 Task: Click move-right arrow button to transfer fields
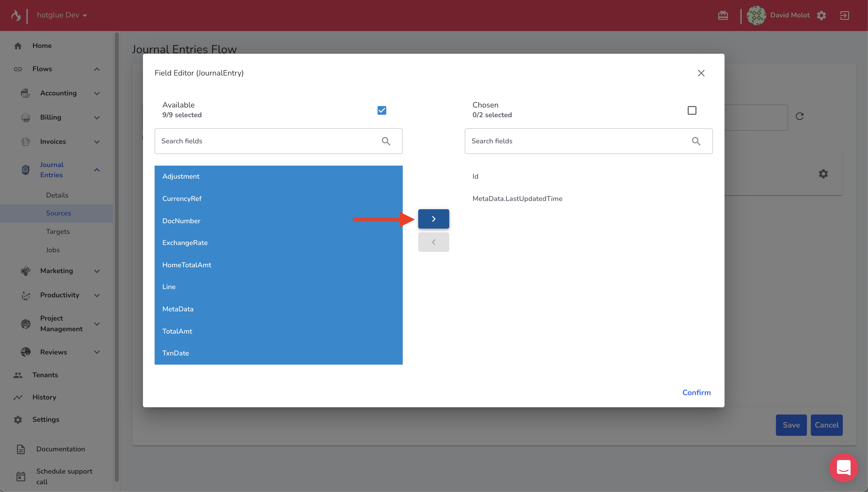point(433,219)
